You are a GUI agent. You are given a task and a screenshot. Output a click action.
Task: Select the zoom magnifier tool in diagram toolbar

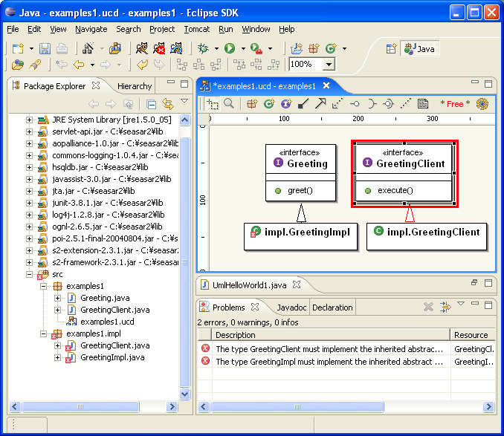(x=229, y=104)
